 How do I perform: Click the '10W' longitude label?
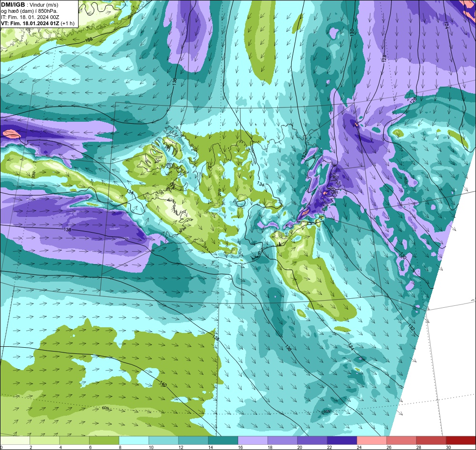[405, 181]
